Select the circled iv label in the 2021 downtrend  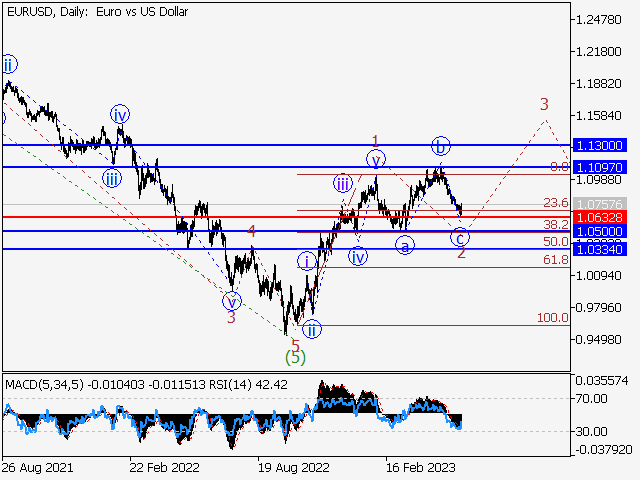120,115
